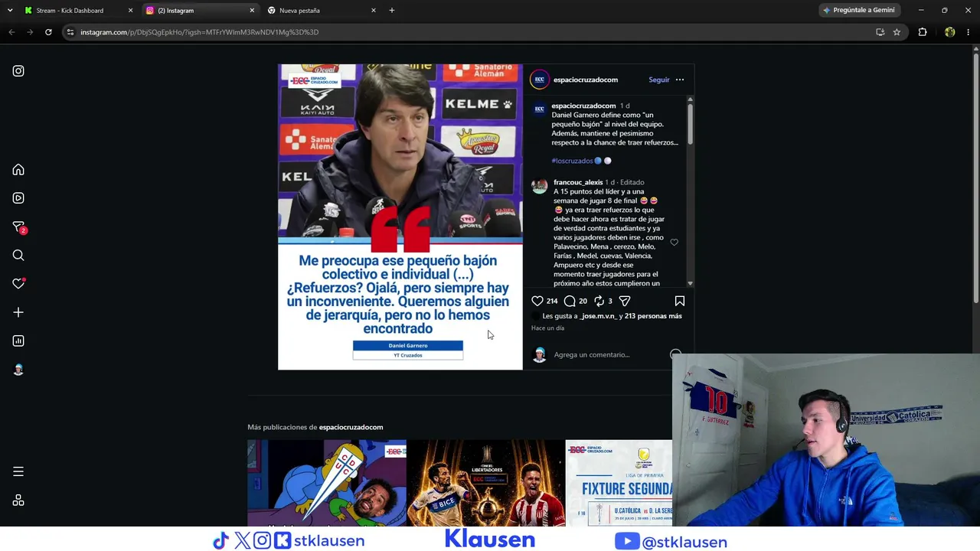Open the Chrome three-dot menu

pos(969,32)
